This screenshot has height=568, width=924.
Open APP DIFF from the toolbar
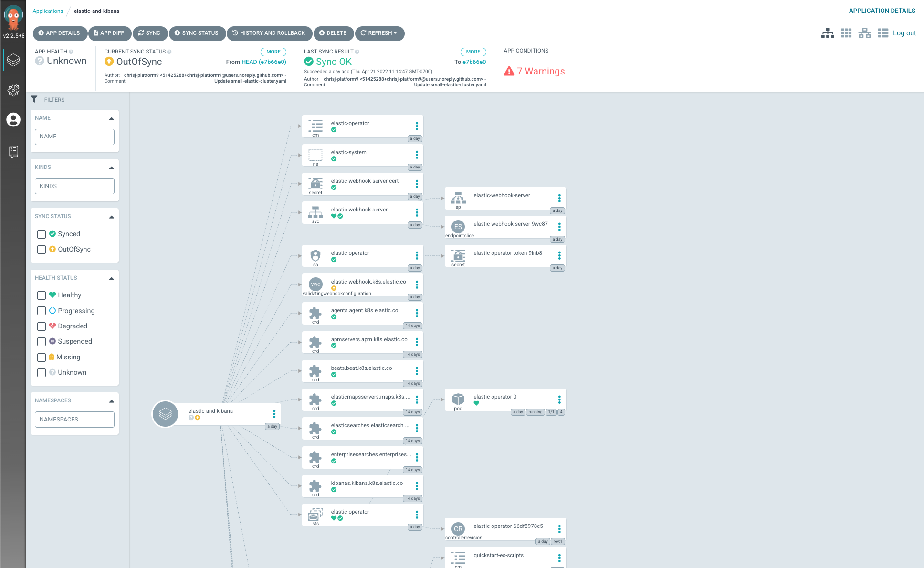pos(109,33)
